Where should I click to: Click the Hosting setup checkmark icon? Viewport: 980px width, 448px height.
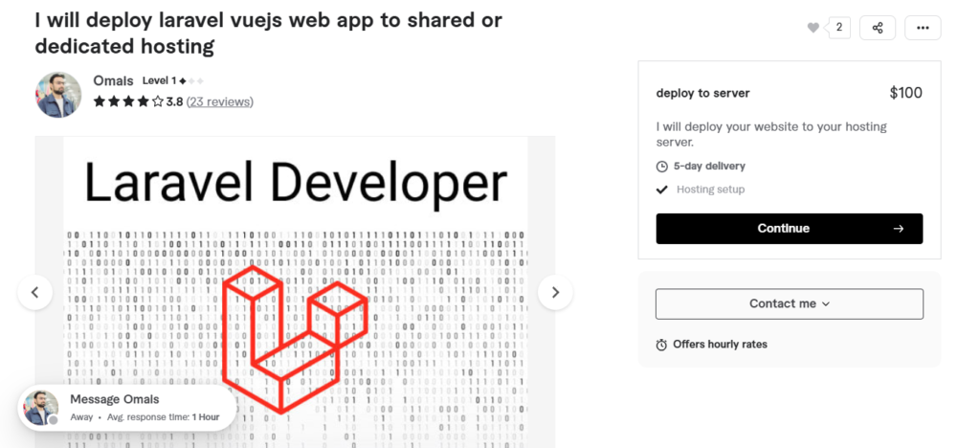[x=662, y=190]
